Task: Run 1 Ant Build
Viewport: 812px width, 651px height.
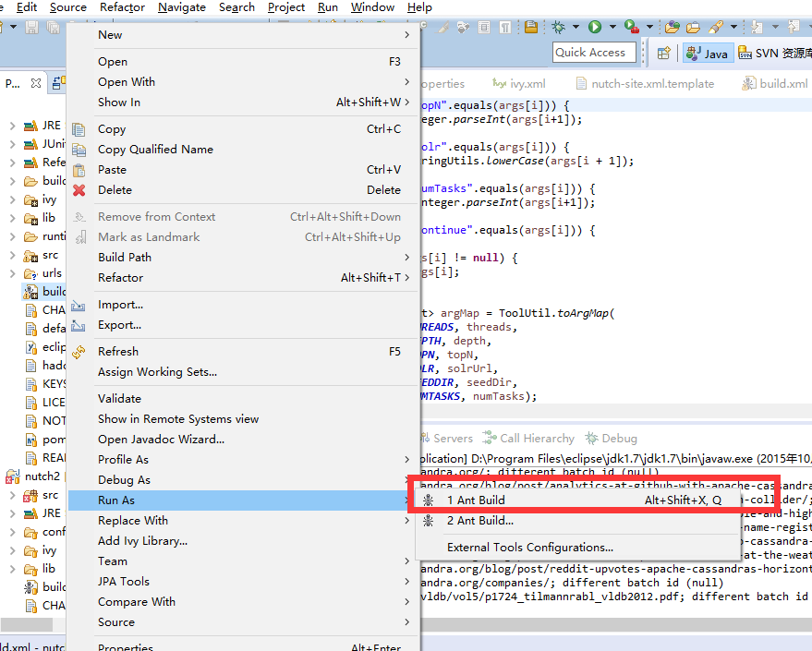Action: pos(579,500)
